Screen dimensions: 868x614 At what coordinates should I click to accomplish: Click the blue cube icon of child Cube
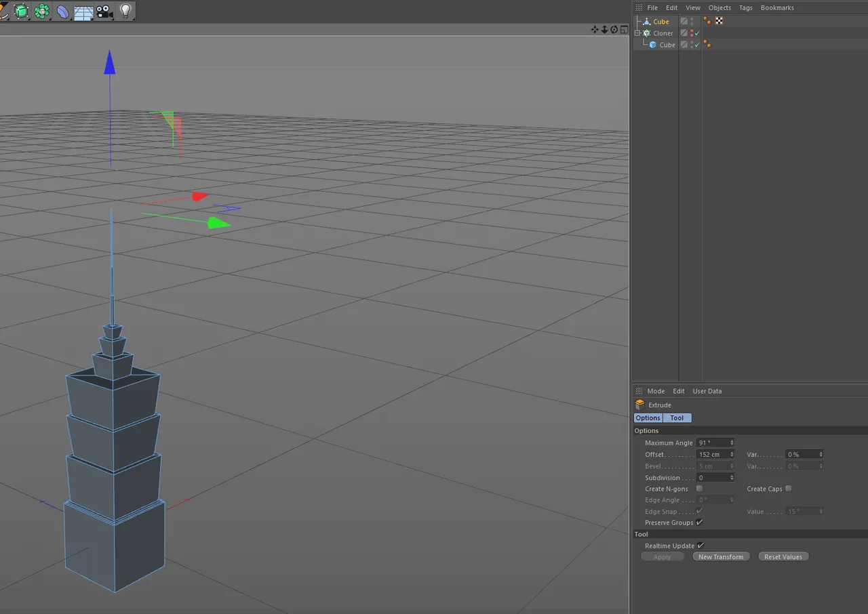[x=653, y=45]
